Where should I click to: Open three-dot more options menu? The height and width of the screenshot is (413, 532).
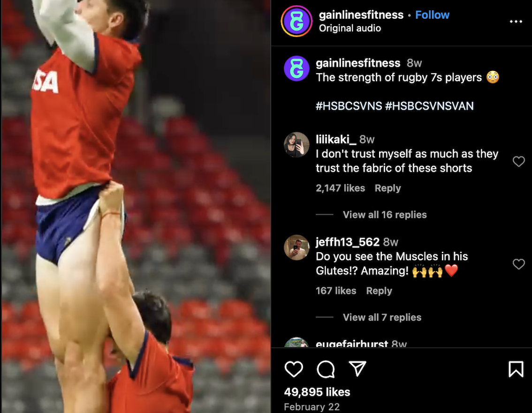point(516,22)
